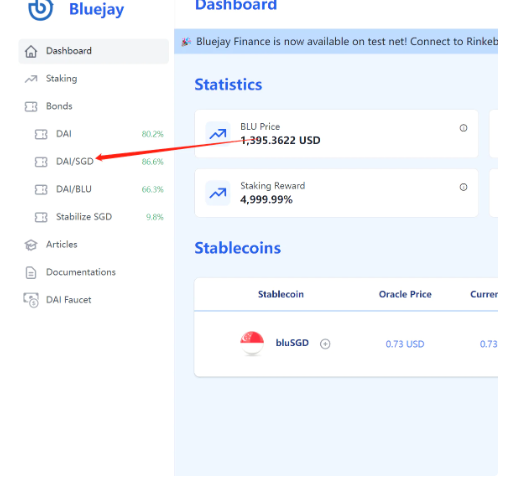The image size is (511, 485).
Task: Click the Bluejay brand name text
Action: pos(96,9)
